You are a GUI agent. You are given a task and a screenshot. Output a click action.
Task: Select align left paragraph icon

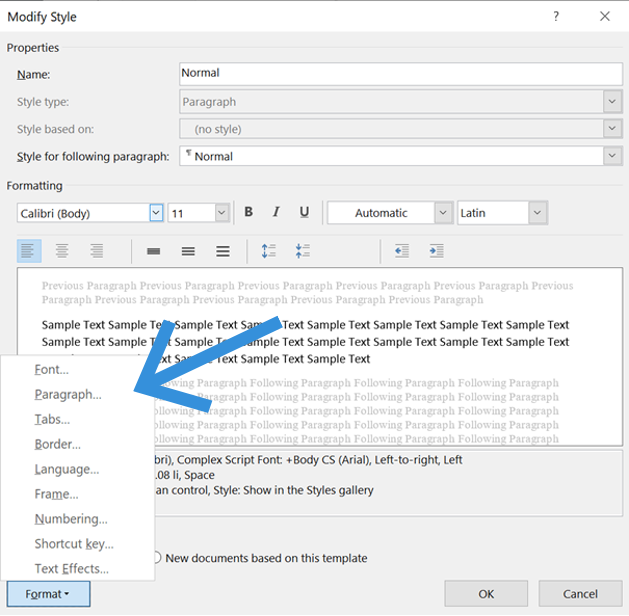pyautogui.click(x=28, y=251)
